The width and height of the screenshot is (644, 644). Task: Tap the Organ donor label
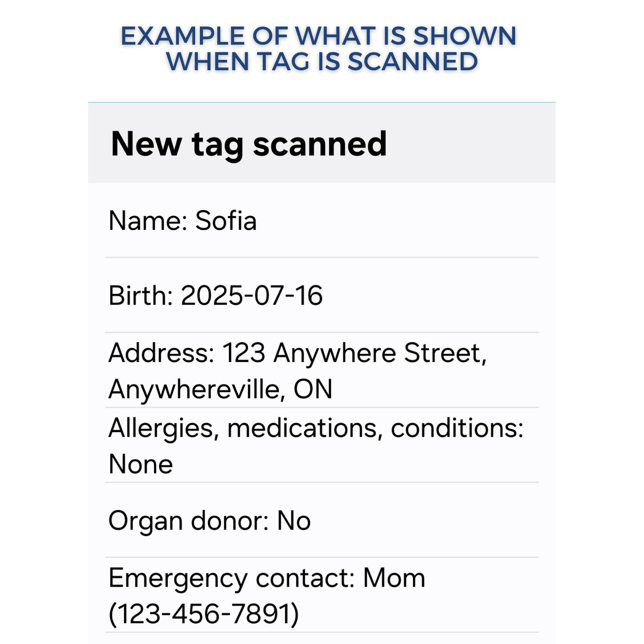[189, 521]
